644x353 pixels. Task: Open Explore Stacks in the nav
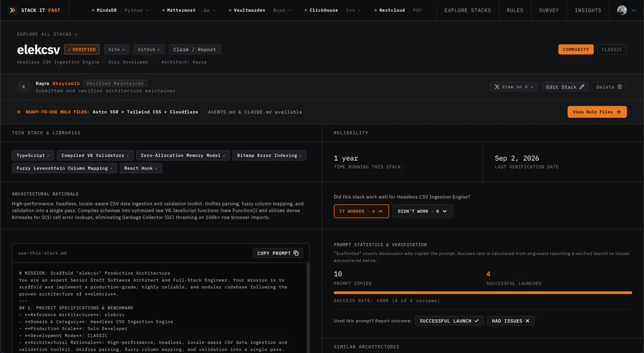pos(467,10)
